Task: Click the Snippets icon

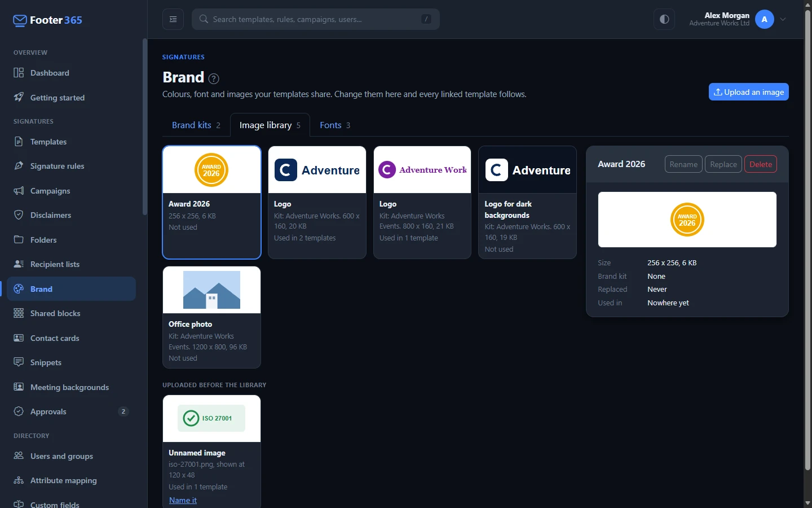Action: click(19, 362)
